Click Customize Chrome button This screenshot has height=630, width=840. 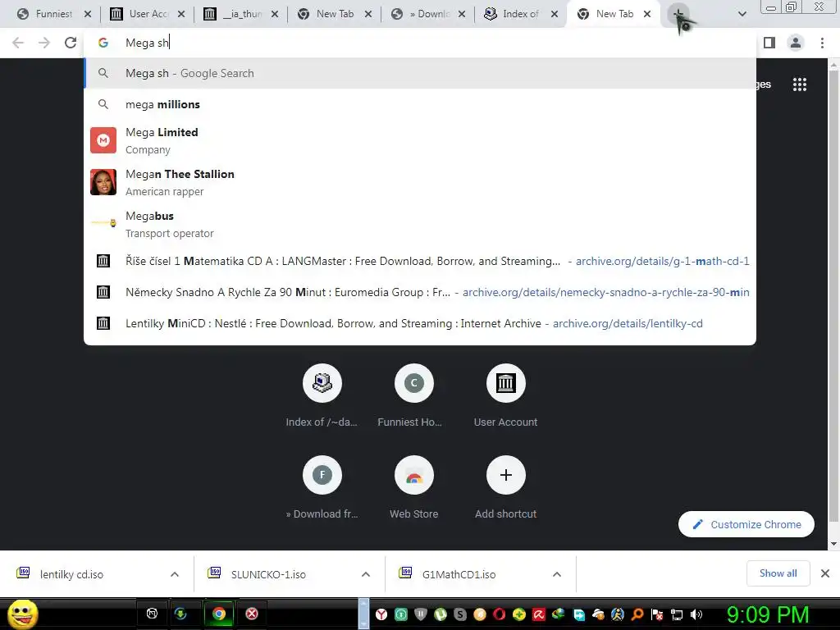click(x=746, y=524)
